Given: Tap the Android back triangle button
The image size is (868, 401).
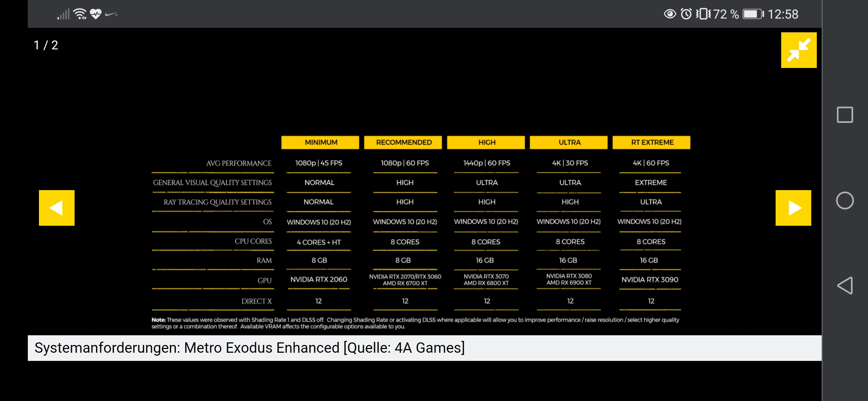Looking at the screenshot, I should [845, 286].
